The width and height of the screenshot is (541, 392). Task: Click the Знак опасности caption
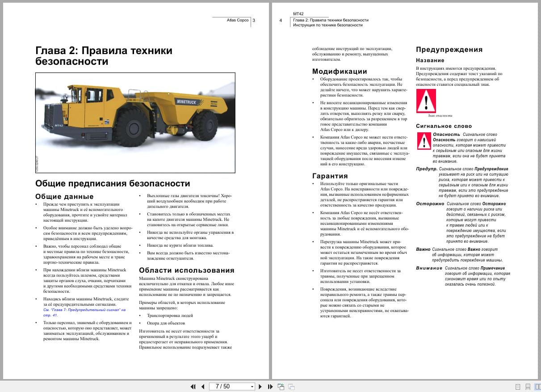[440, 116]
